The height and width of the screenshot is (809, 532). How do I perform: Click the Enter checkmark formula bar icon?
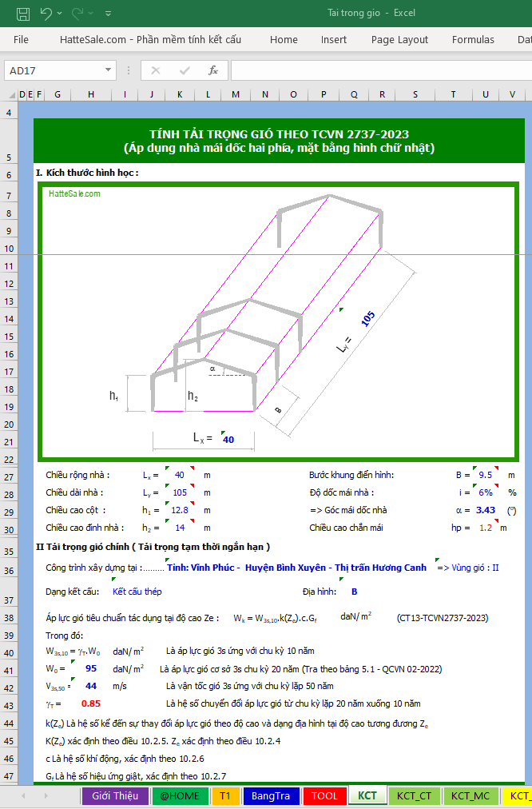(x=184, y=70)
